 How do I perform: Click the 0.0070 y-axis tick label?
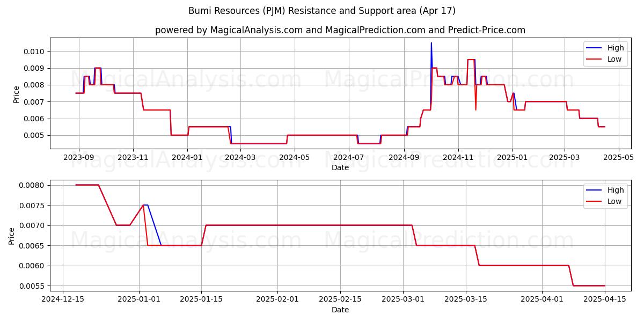click(33, 225)
